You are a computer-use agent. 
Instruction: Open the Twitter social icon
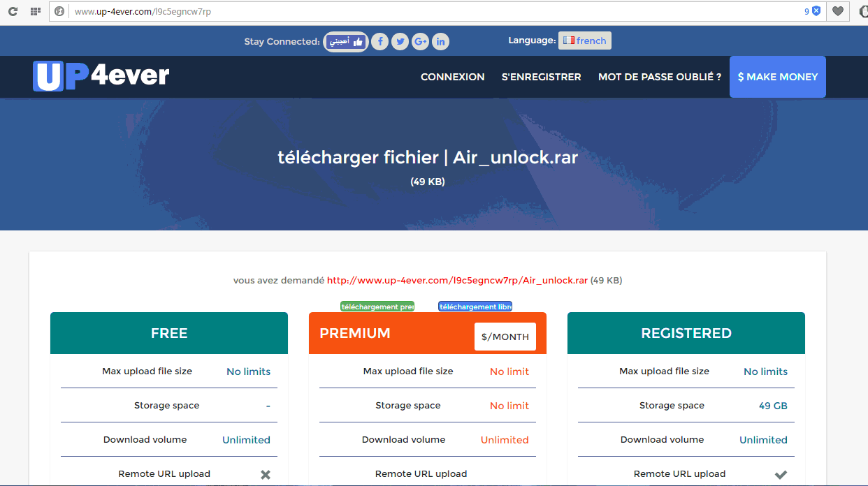click(400, 42)
